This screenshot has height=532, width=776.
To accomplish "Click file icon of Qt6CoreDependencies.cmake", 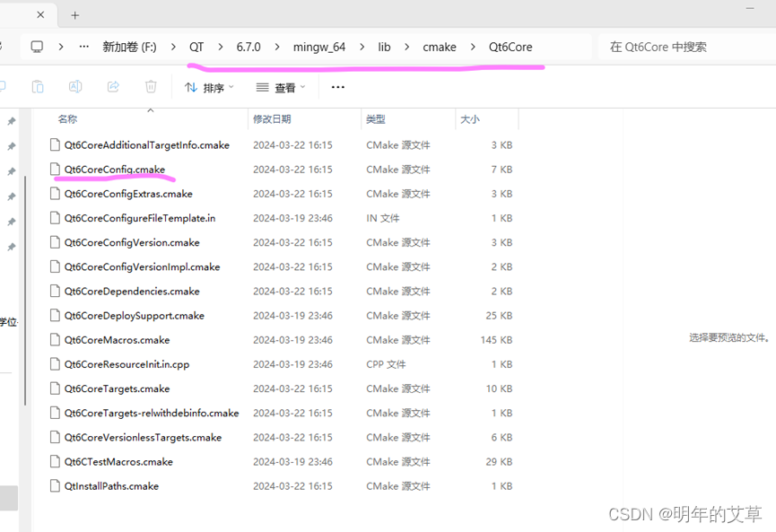I will coord(55,291).
